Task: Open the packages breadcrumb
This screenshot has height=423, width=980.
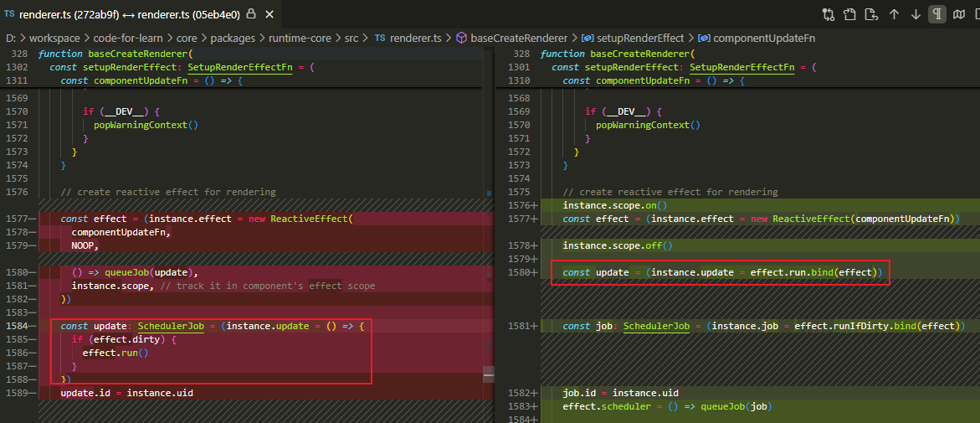Action: click(233, 39)
